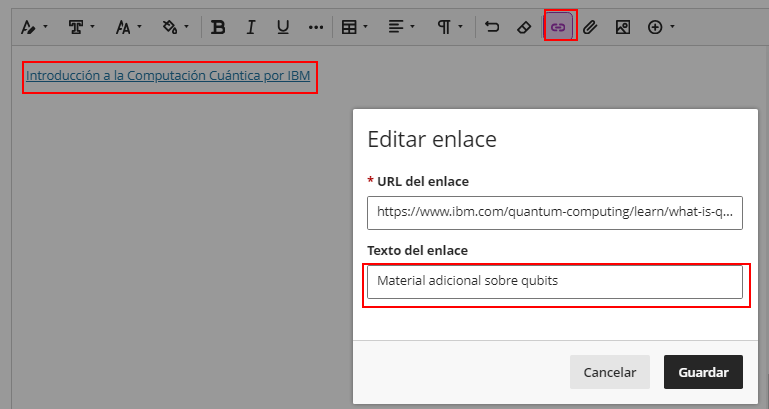The image size is (769, 409).
Task: Open the more formatting options ellipsis
Action: [316, 27]
